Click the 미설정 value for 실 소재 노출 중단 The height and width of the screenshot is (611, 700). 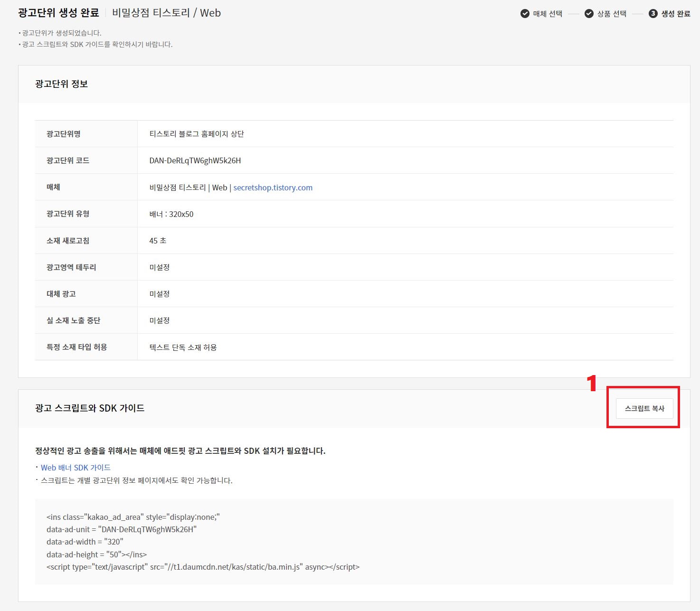(x=160, y=320)
